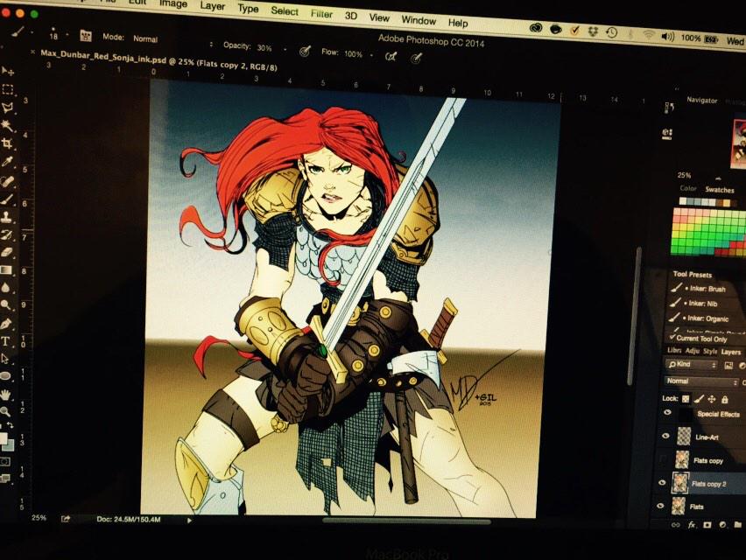The height and width of the screenshot is (560, 746).
Task: Open the Layer menu
Action: pyautogui.click(x=212, y=6)
